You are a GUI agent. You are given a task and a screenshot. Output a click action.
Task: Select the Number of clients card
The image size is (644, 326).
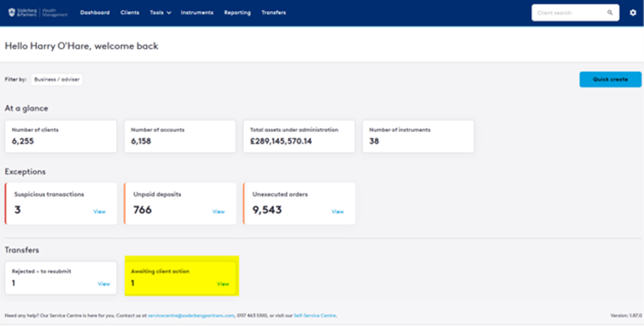(x=60, y=136)
